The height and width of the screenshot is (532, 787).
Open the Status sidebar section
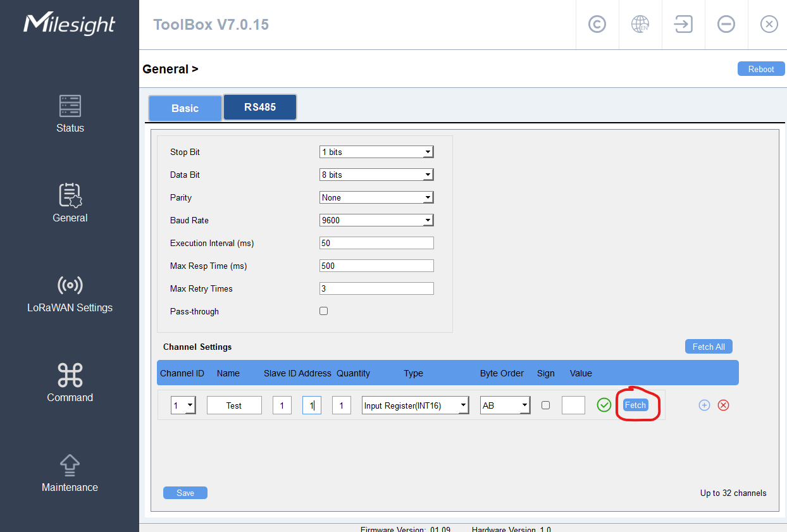70,114
